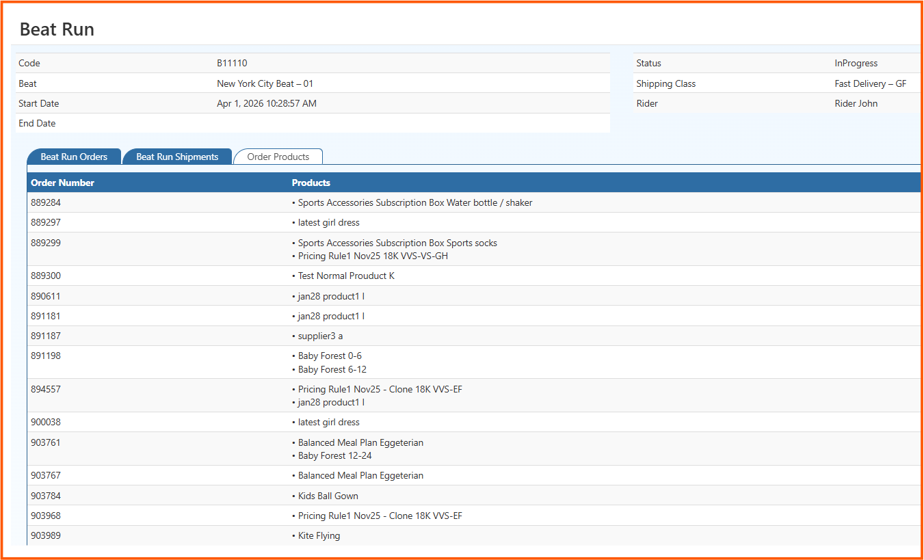Click order number 889299 in the table
The width and height of the screenshot is (924, 560).
coord(46,243)
